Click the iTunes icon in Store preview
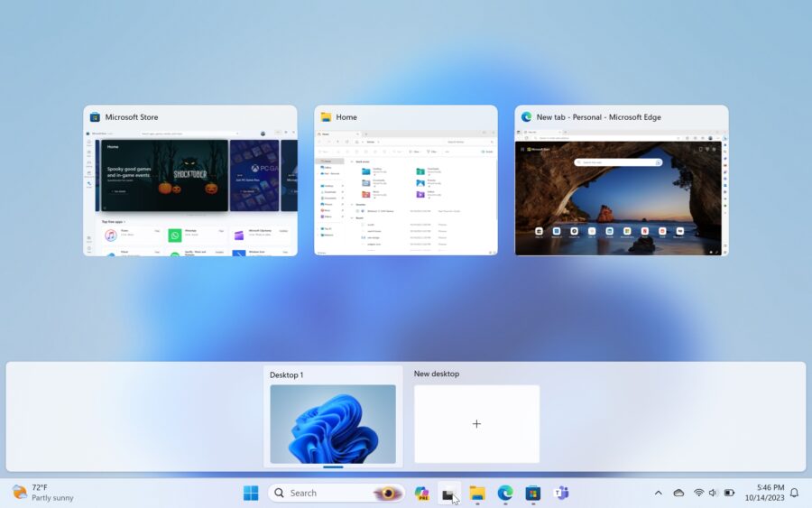 pyautogui.click(x=110, y=236)
